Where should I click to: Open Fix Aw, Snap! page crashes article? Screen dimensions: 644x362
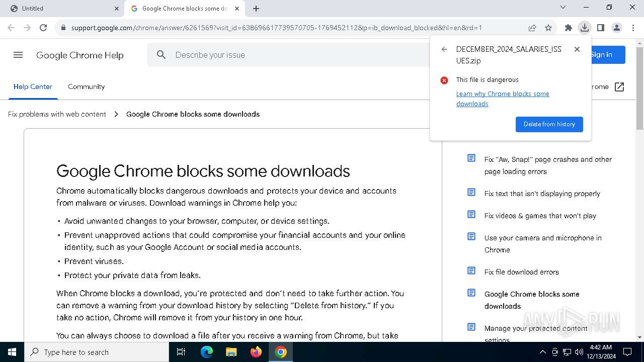click(x=548, y=165)
